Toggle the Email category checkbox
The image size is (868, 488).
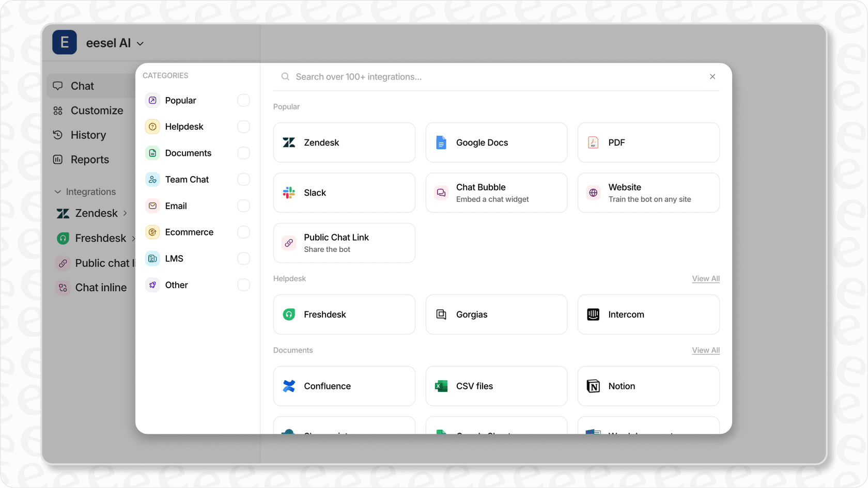coord(243,206)
